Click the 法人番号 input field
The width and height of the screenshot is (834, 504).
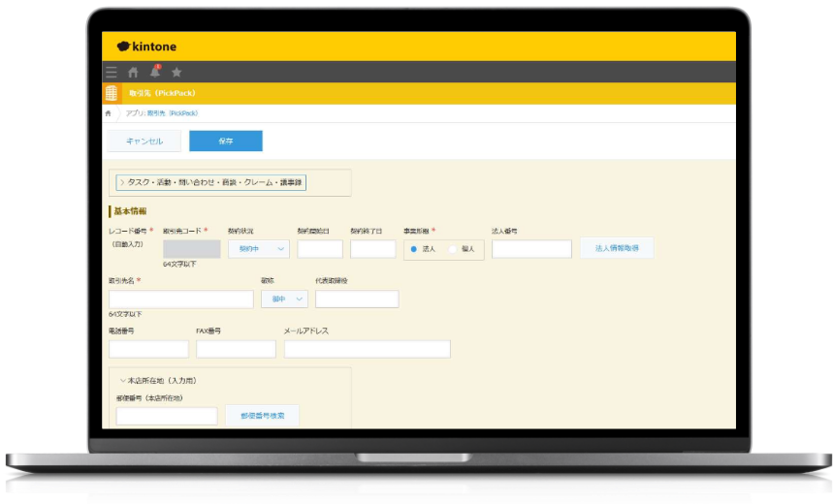coord(531,249)
